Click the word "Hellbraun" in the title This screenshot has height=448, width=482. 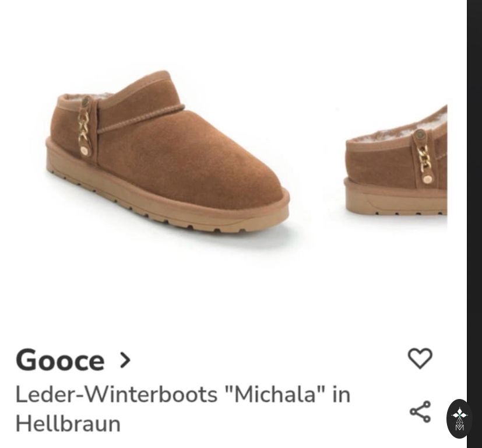pyautogui.click(x=68, y=423)
